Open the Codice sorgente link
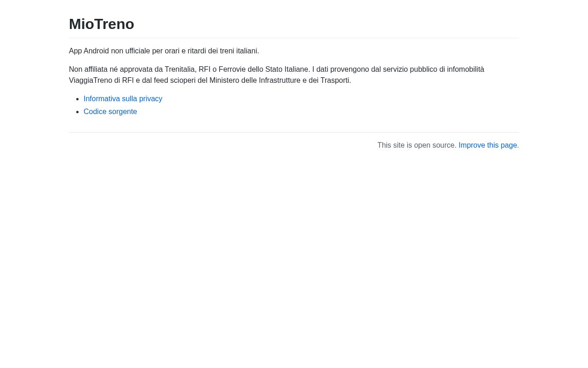 point(110,112)
